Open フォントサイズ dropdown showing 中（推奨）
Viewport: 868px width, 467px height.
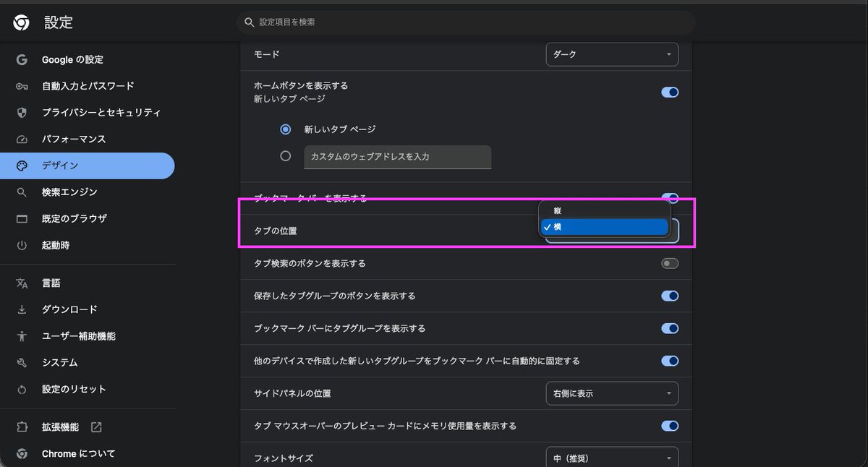[x=612, y=458]
